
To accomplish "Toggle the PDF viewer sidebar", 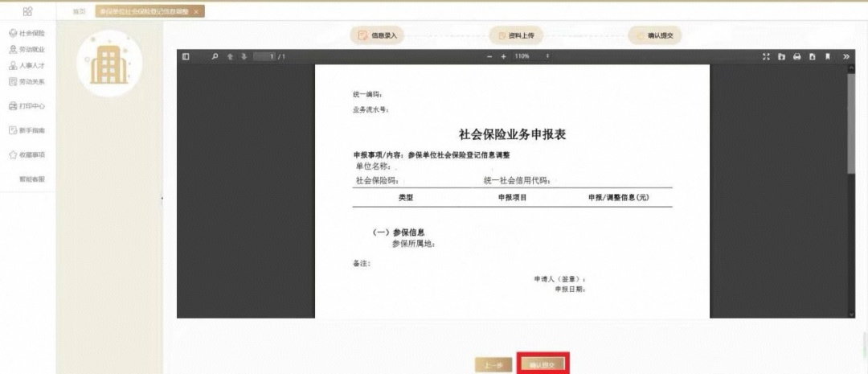I will 186,56.
